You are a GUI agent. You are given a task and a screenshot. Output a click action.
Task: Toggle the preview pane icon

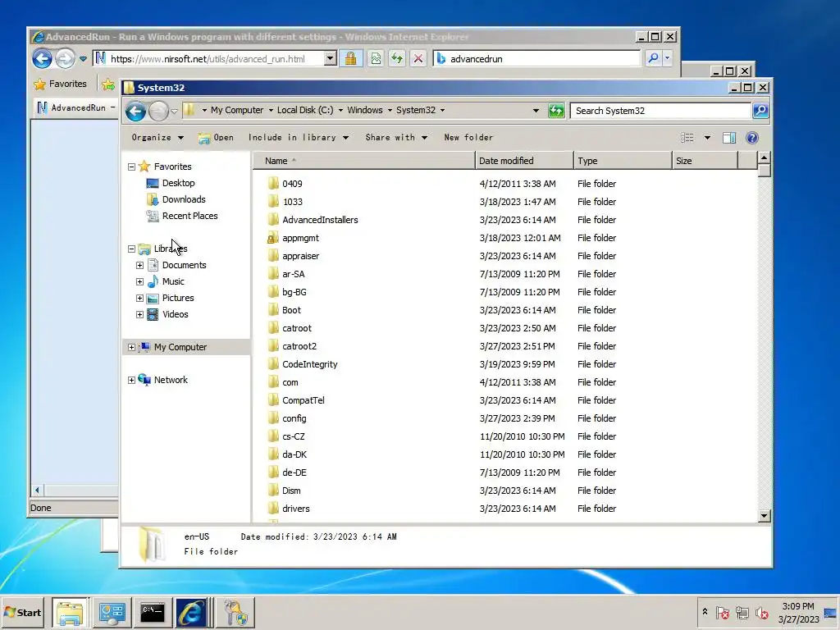coord(728,138)
